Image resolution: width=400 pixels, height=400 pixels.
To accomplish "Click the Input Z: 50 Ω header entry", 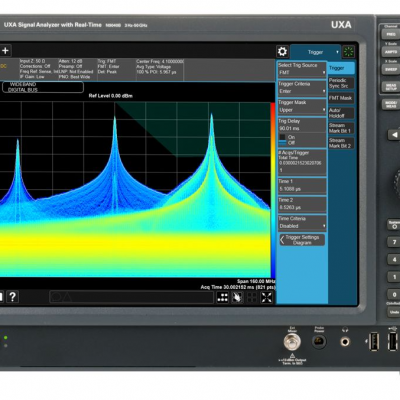I will click(32, 61).
